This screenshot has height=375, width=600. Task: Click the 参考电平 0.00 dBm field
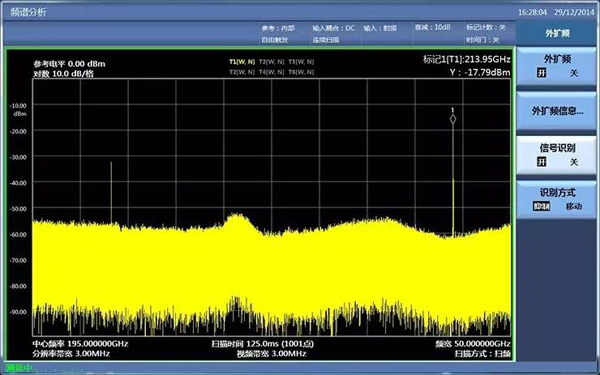(69, 64)
